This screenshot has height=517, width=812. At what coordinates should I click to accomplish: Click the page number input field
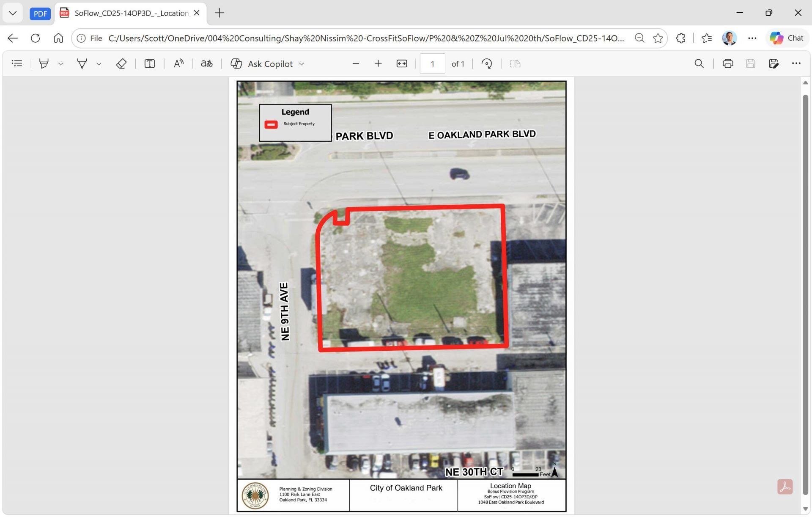tap(432, 63)
